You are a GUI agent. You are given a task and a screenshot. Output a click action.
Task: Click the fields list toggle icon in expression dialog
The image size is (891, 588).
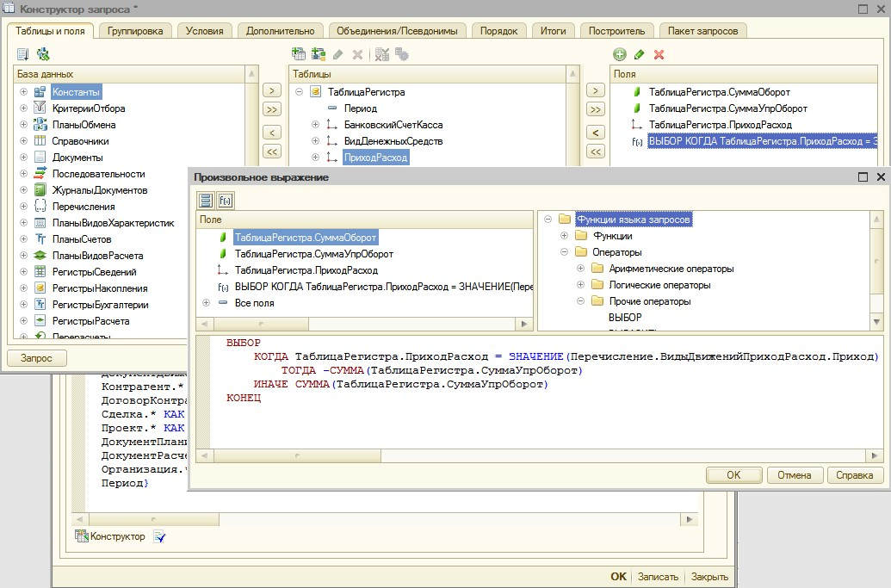click(206, 201)
